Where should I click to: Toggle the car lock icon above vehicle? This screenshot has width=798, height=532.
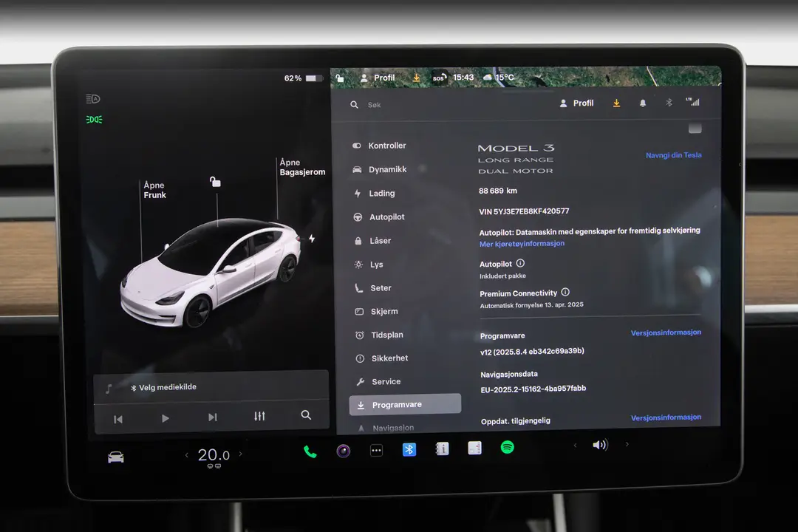coord(215,182)
